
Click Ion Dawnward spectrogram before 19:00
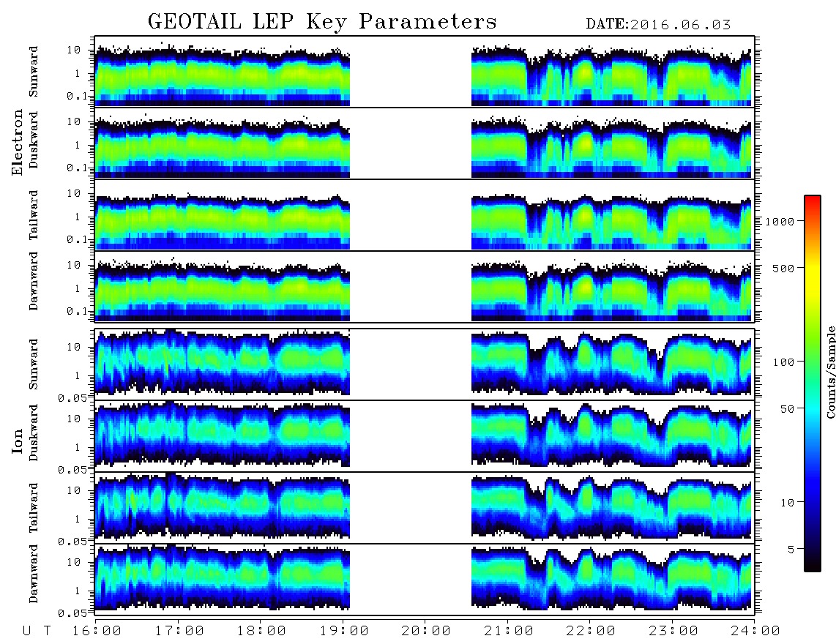[223, 577]
